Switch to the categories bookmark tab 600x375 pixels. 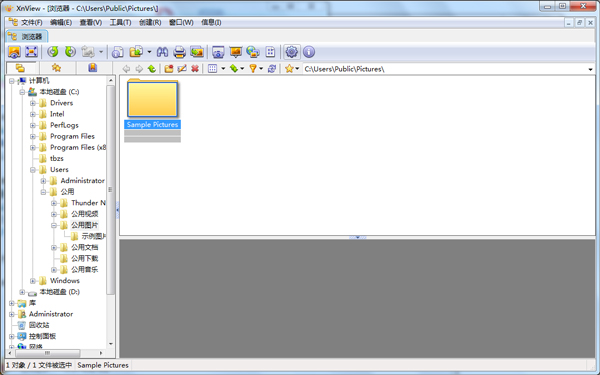pyautogui.click(x=93, y=68)
